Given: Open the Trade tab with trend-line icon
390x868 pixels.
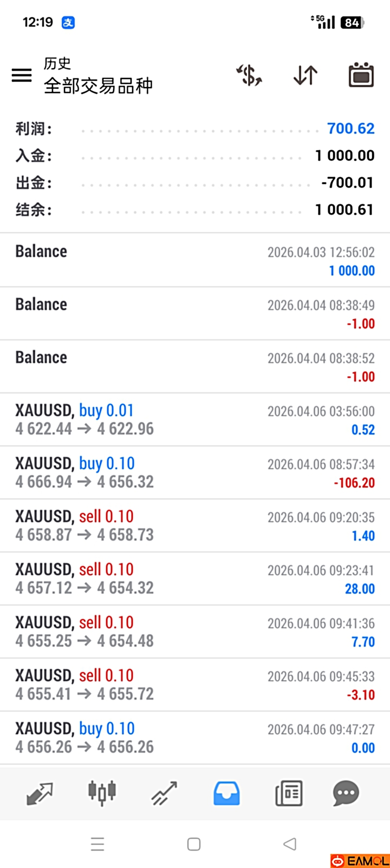Looking at the screenshot, I should click(164, 793).
